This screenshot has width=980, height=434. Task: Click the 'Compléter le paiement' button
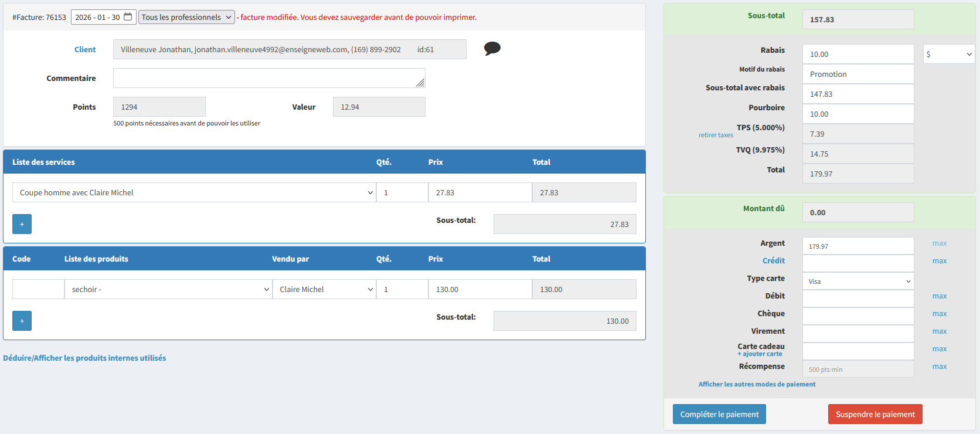tap(719, 414)
